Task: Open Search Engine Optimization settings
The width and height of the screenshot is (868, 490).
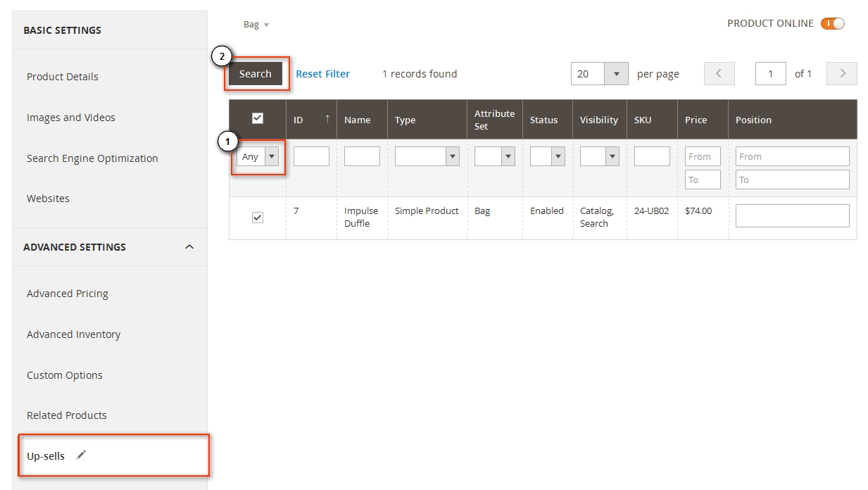Action: pyautogui.click(x=92, y=158)
